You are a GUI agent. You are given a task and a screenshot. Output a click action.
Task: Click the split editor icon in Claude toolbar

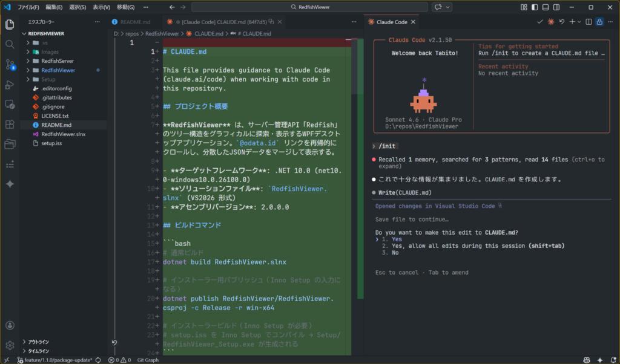tap(589, 22)
